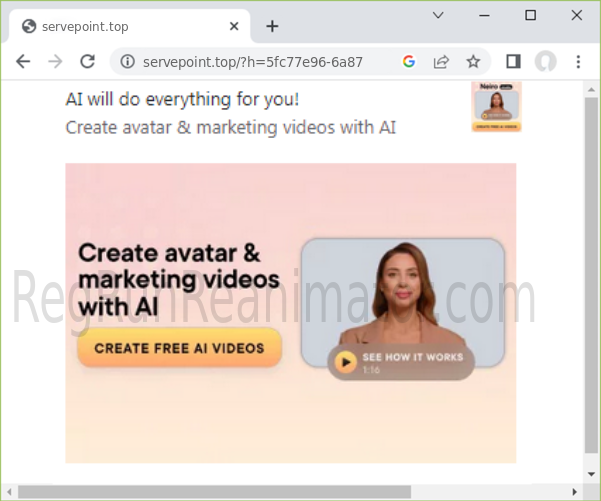601x501 pixels.
Task: Close the servepoint.top tab
Action: click(x=234, y=26)
